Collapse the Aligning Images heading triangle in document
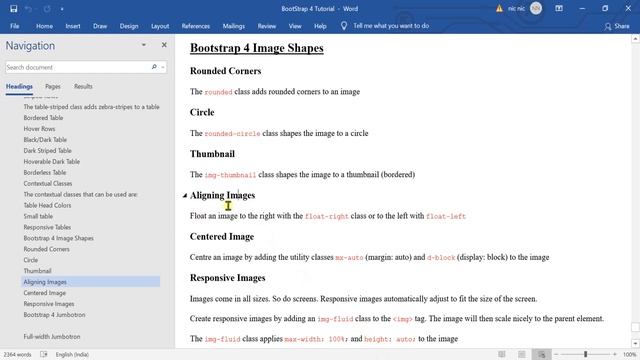 [x=184, y=196]
